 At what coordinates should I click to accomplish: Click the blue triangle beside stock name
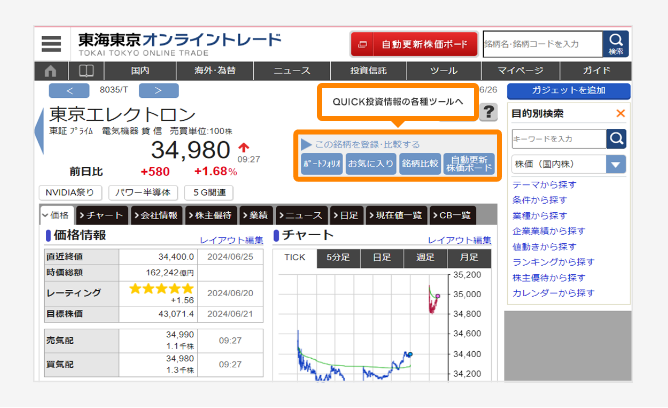point(39,131)
